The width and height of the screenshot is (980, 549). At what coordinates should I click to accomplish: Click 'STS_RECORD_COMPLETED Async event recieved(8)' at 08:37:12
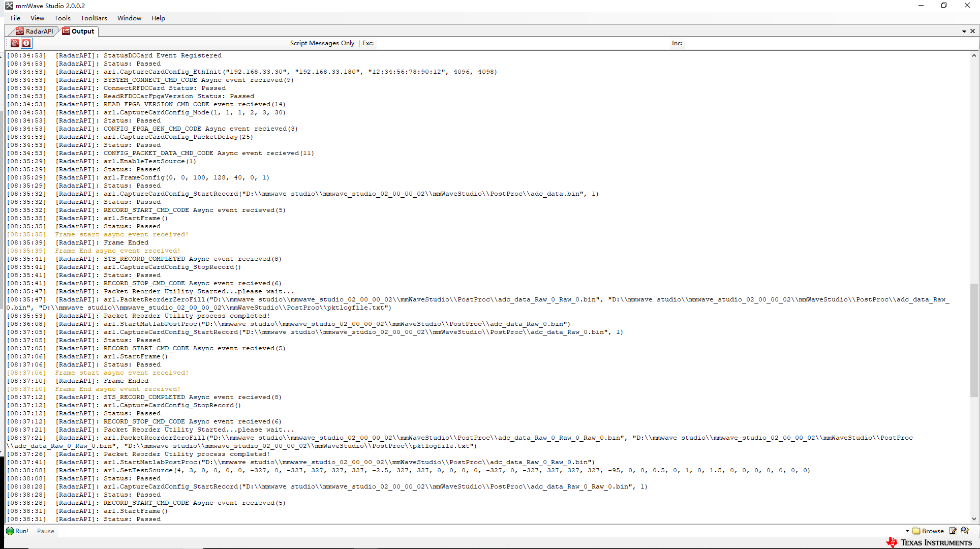pos(193,397)
